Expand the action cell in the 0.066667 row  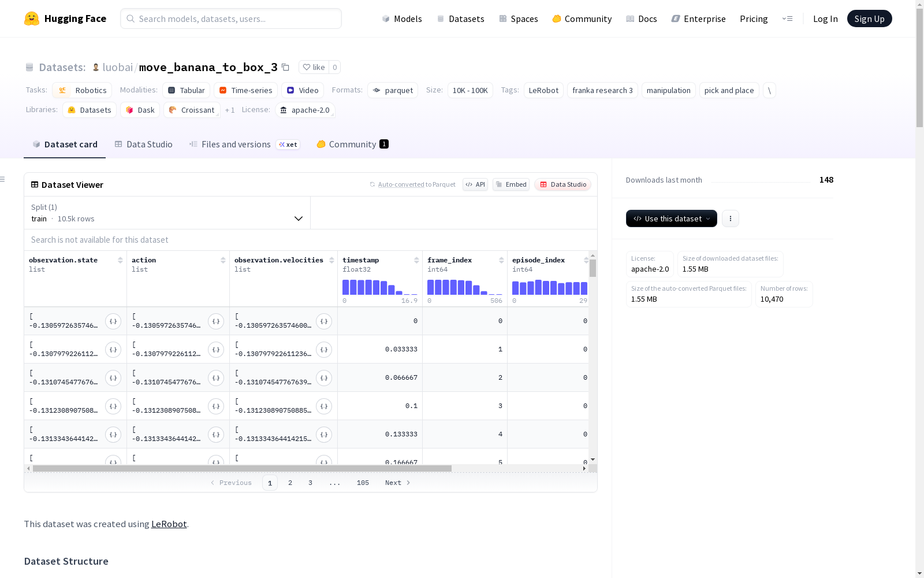(216, 378)
